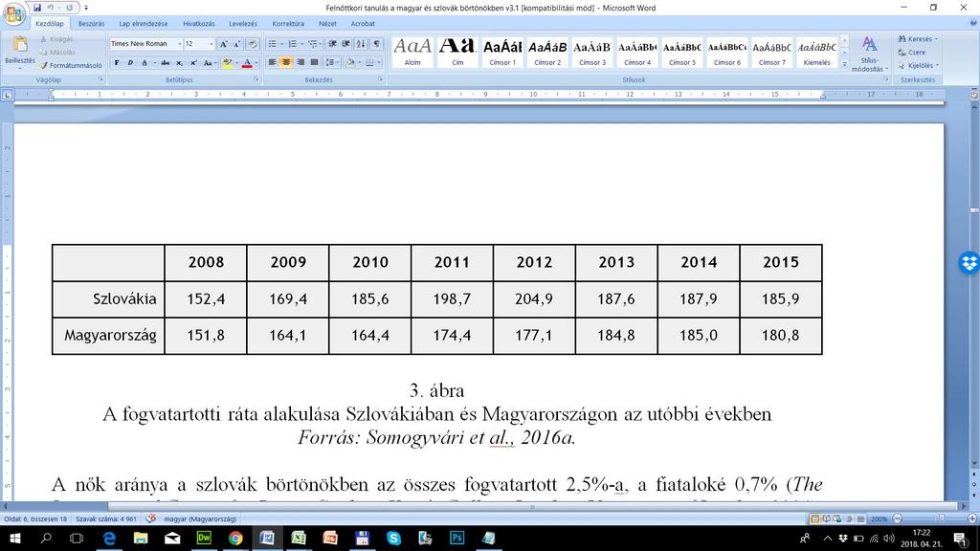Toggle center paragraph alignment

tap(286, 62)
